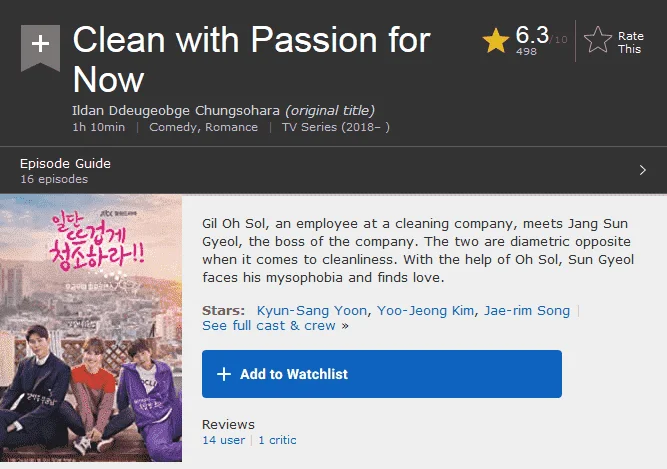Click the 6.3 rating score
This screenshot has width=667, height=469.
(x=532, y=35)
